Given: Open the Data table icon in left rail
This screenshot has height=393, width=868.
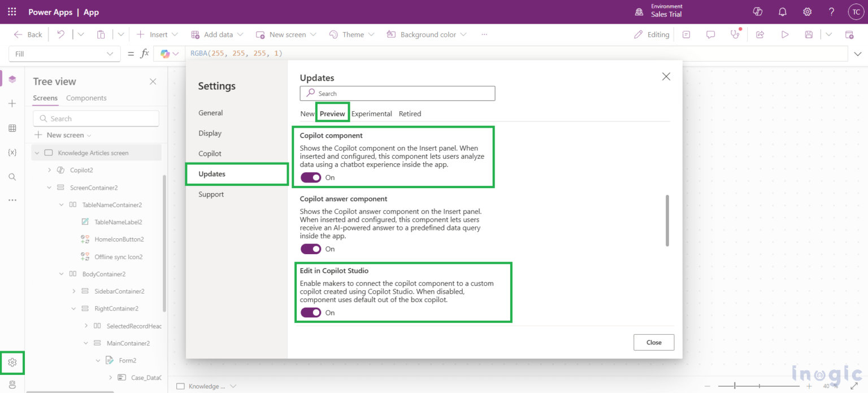Looking at the screenshot, I should tap(12, 129).
